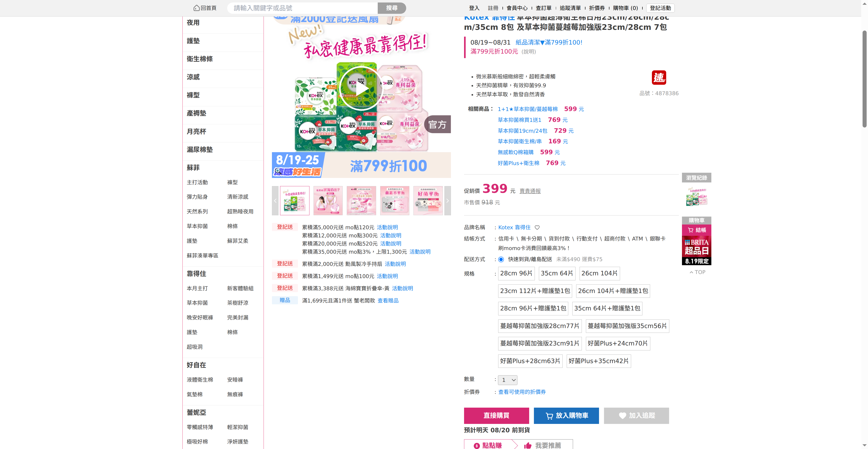The width and height of the screenshot is (868, 449).
Task: Click 晚安好眠褲 subcategory link
Action: [x=200, y=318]
